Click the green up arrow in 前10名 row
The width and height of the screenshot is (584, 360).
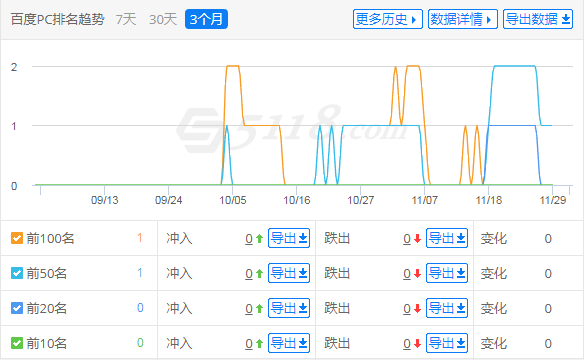(260, 343)
